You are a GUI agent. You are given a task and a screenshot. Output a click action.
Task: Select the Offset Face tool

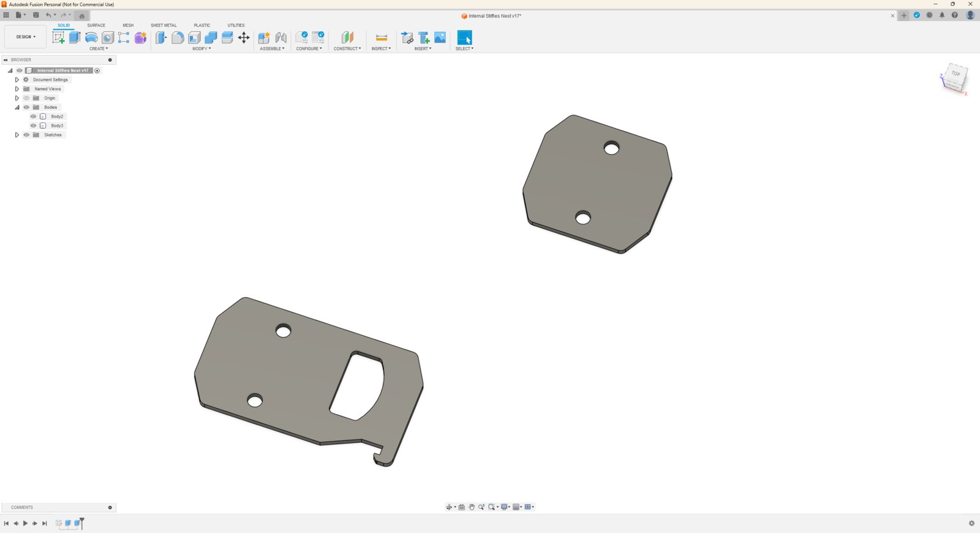[x=227, y=37]
